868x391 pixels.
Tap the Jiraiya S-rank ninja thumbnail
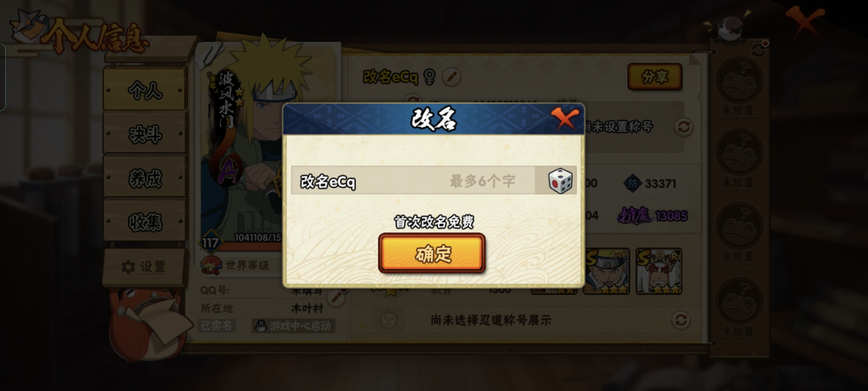click(x=659, y=271)
